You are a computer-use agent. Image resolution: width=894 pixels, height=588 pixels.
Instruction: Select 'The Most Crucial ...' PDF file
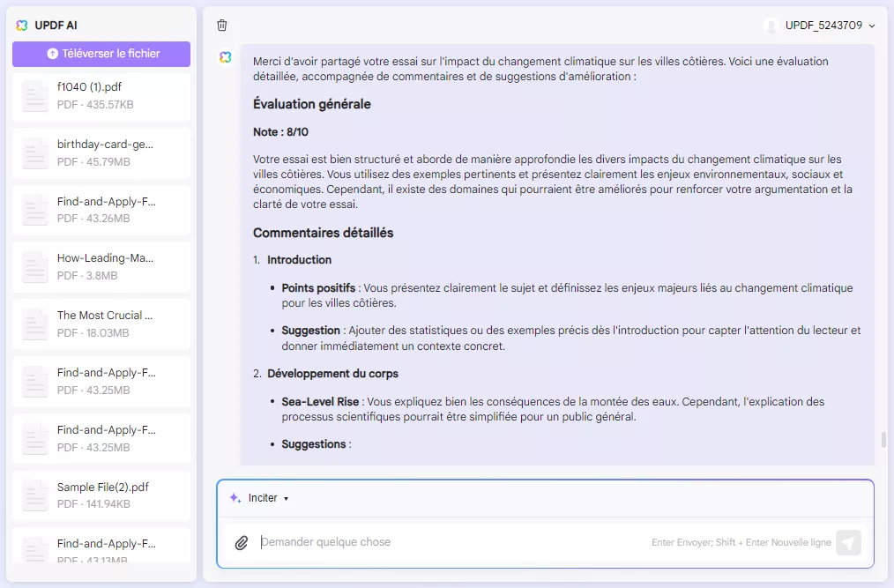pyautogui.click(x=34, y=324)
